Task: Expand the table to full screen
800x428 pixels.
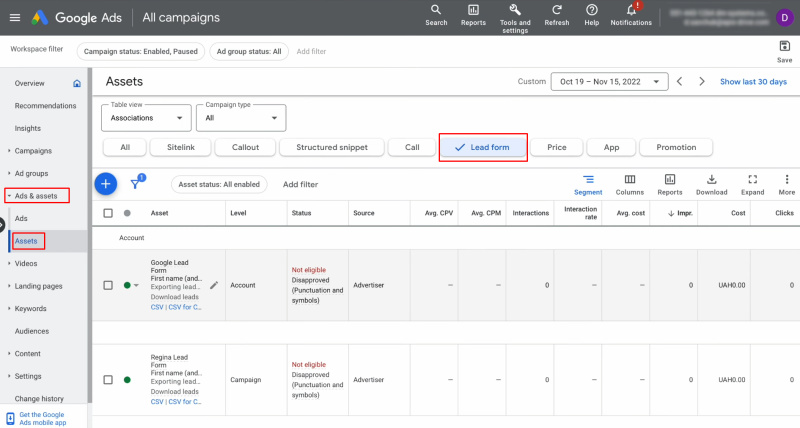Action: (x=753, y=185)
